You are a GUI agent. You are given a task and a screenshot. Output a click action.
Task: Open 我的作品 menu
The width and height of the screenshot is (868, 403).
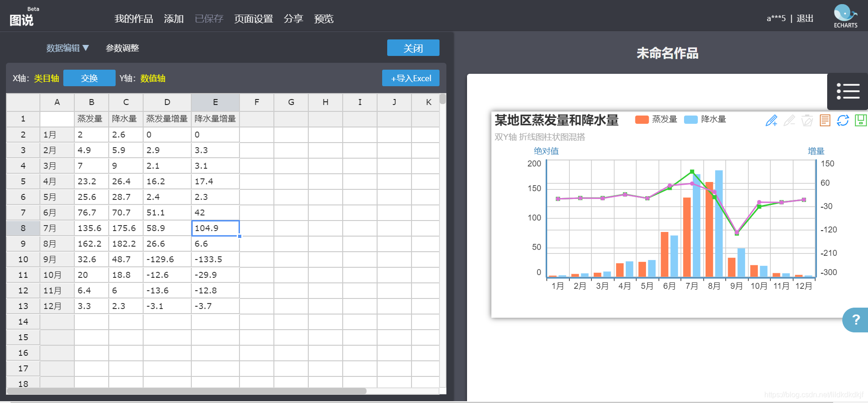click(x=134, y=19)
